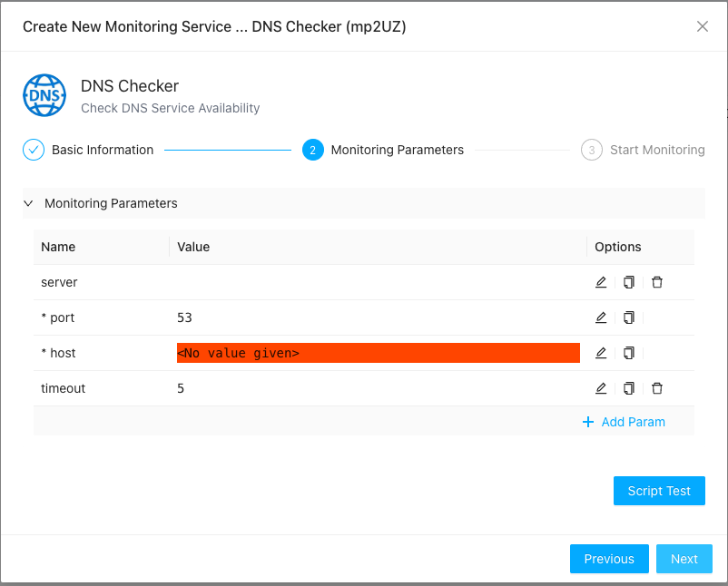Edit the server parameter with pencil icon
728x586 pixels.
click(x=601, y=282)
